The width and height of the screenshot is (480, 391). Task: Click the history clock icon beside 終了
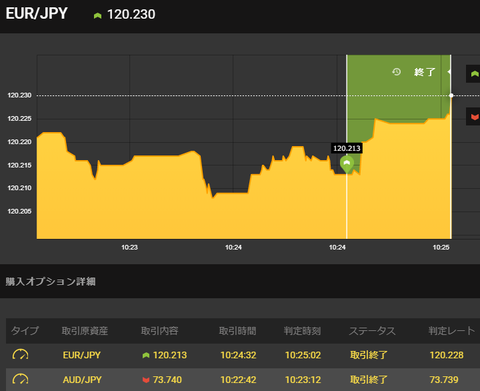click(396, 72)
